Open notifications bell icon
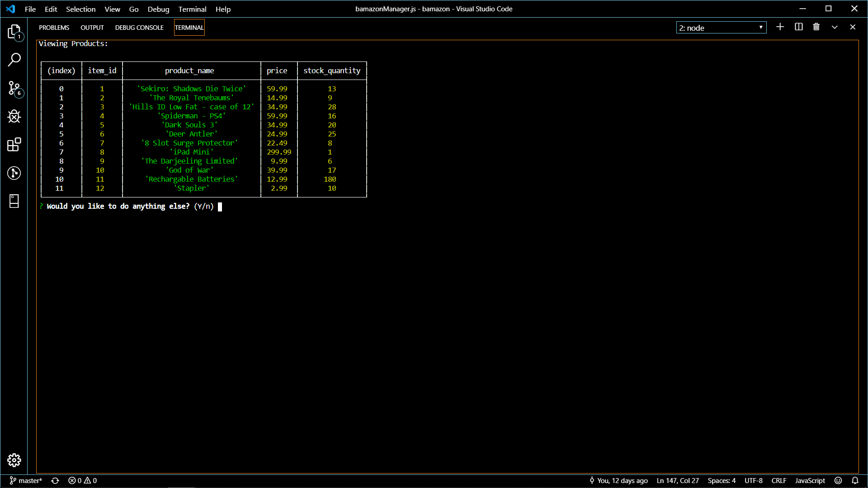The width and height of the screenshot is (868, 488). [855, 480]
